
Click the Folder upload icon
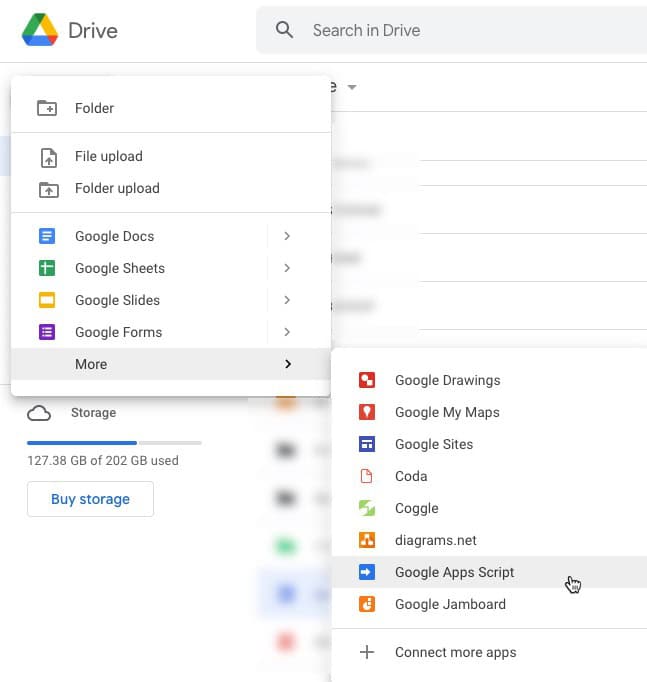(49, 190)
